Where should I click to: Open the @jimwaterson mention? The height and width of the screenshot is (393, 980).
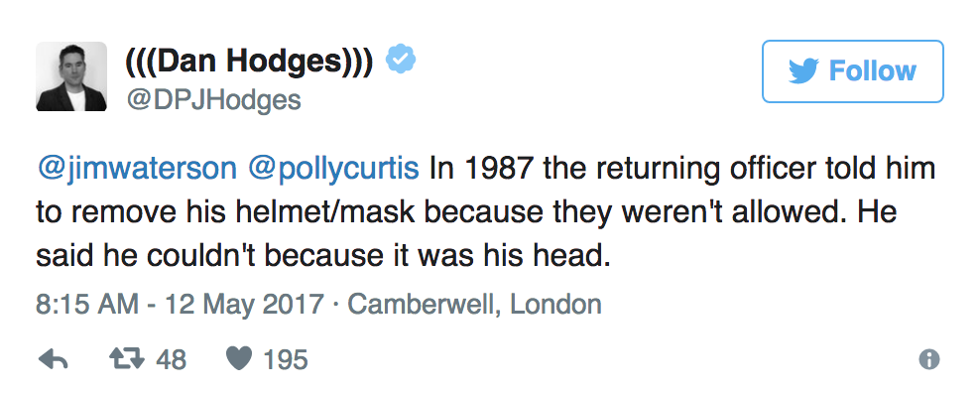(137, 169)
